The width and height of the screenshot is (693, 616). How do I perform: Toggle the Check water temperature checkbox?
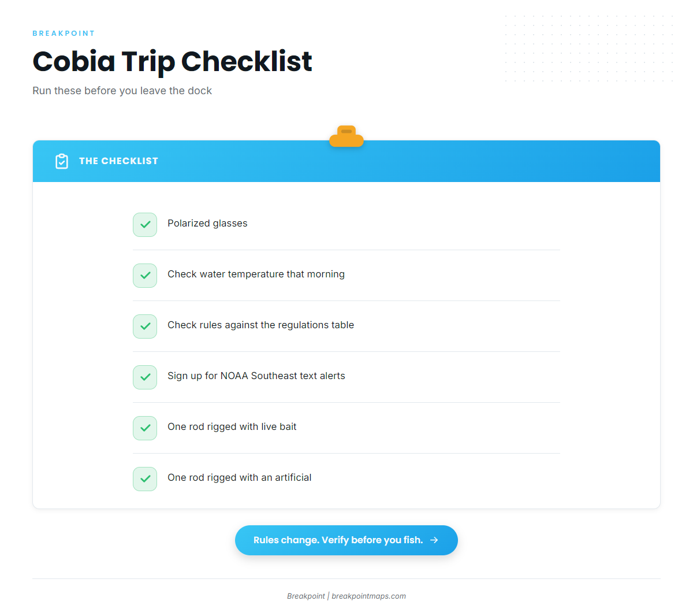(145, 276)
